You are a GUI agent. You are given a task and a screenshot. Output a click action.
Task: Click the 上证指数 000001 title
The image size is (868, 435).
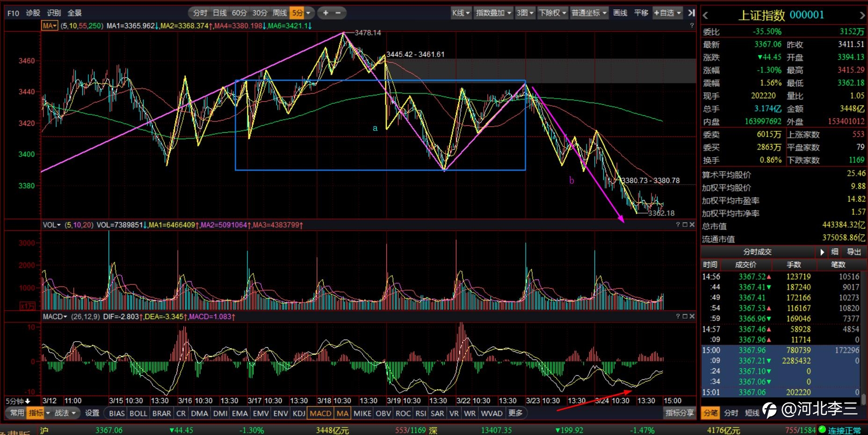click(781, 15)
